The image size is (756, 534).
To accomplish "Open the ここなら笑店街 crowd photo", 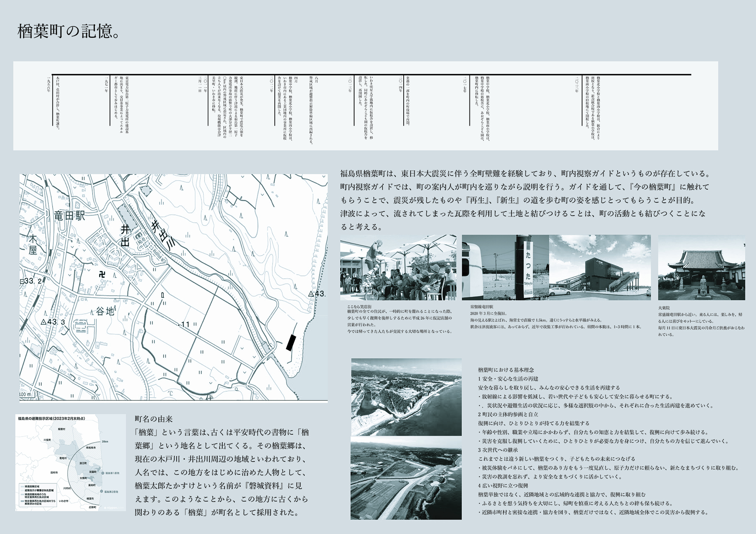I will point(398,267).
